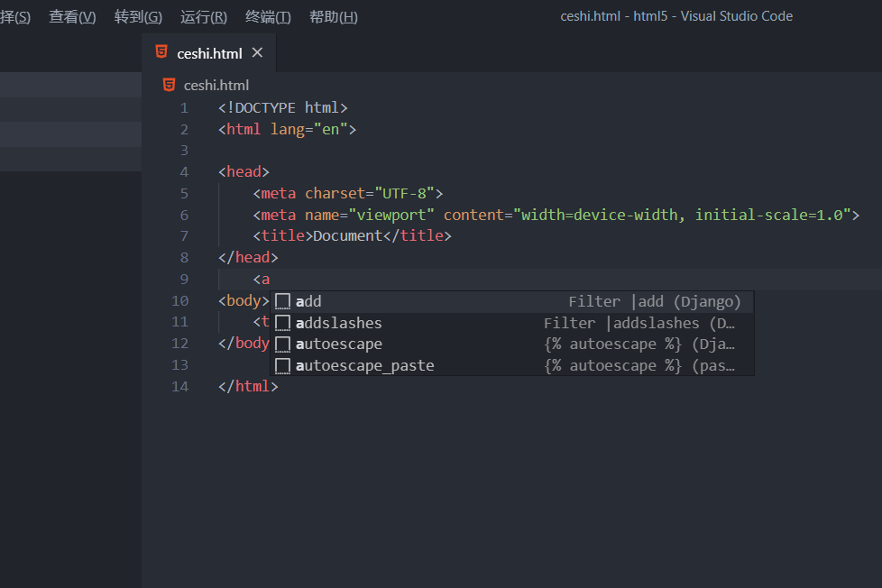
Task: Open the partially visible 择(S) menu
Action: 15,17
